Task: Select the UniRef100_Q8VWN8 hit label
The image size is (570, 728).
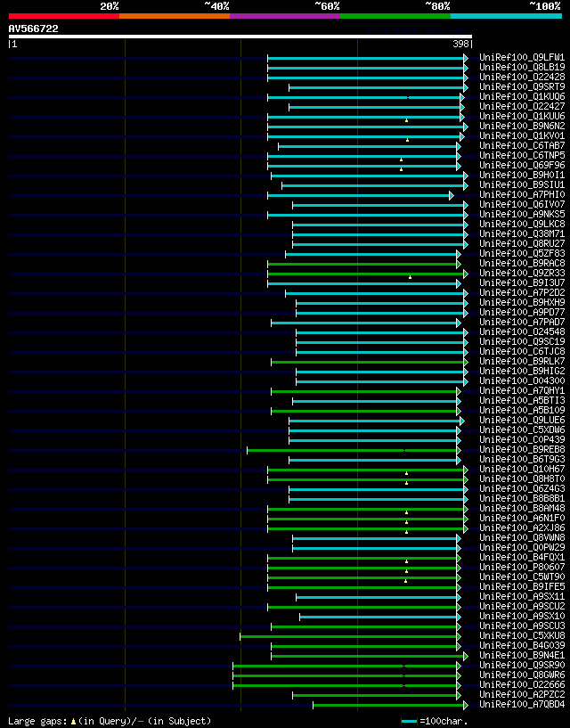Action: click(x=522, y=538)
